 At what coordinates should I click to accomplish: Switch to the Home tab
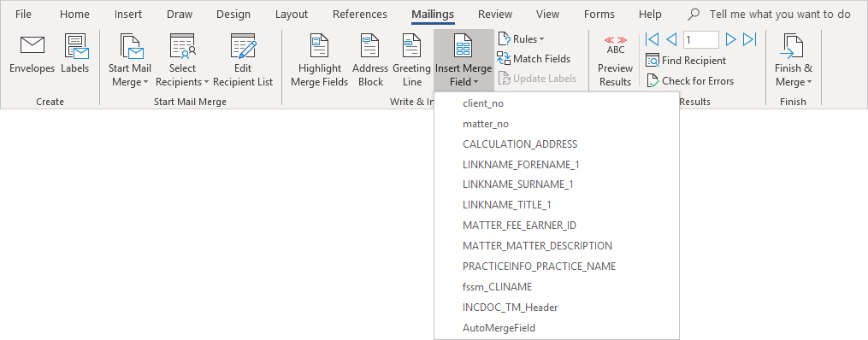coord(74,15)
